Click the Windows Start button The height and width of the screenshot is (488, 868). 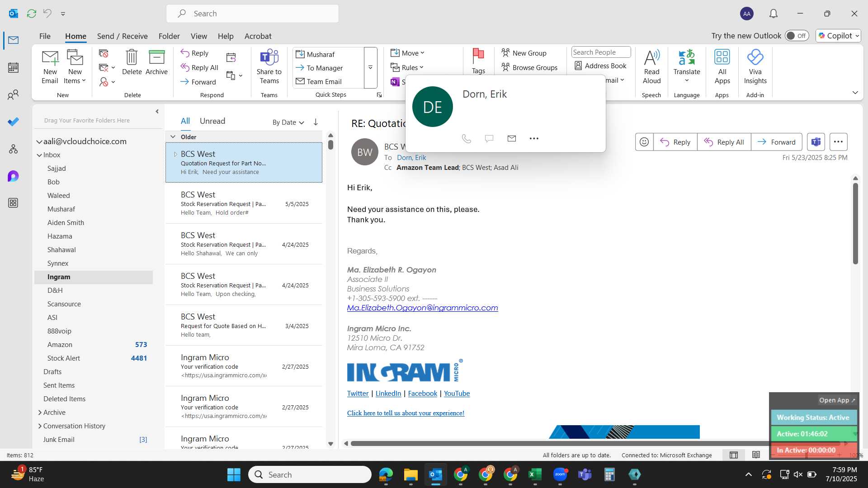[234, 474]
